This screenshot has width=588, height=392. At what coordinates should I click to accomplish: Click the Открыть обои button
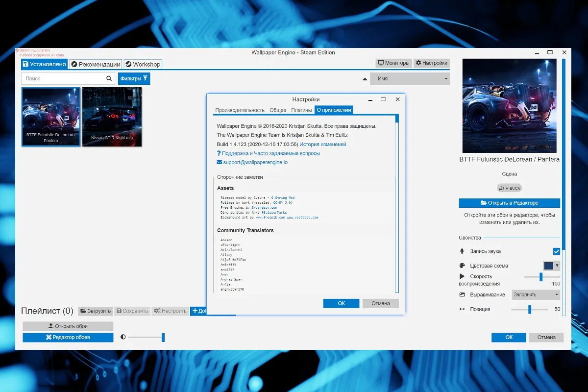[x=68, y=326]
